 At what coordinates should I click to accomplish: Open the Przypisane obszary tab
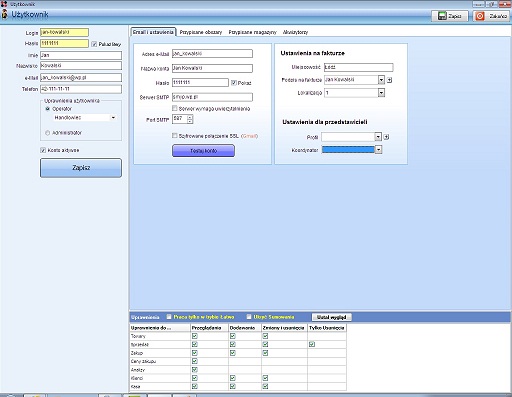(201, 32)
